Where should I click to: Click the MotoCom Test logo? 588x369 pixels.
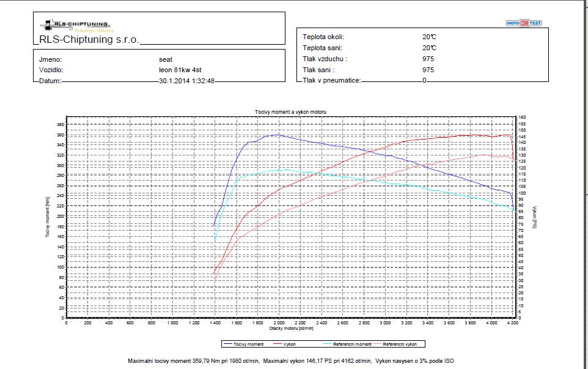tap(524, 23)
